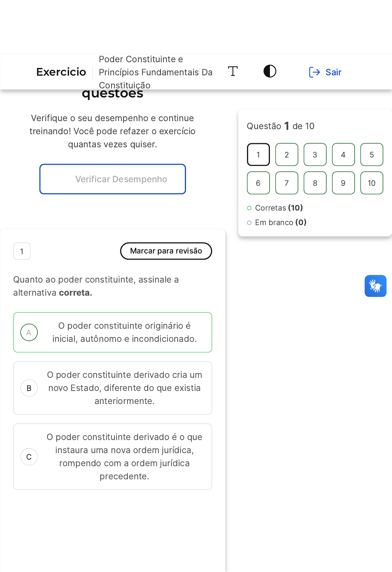392x572 pixels.
Task: Select question 1 box in navigator
Action: [x=258, y=155]
